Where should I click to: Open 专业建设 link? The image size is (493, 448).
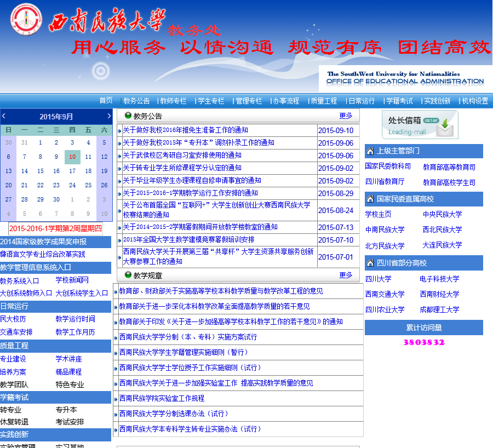pos(13,359)
